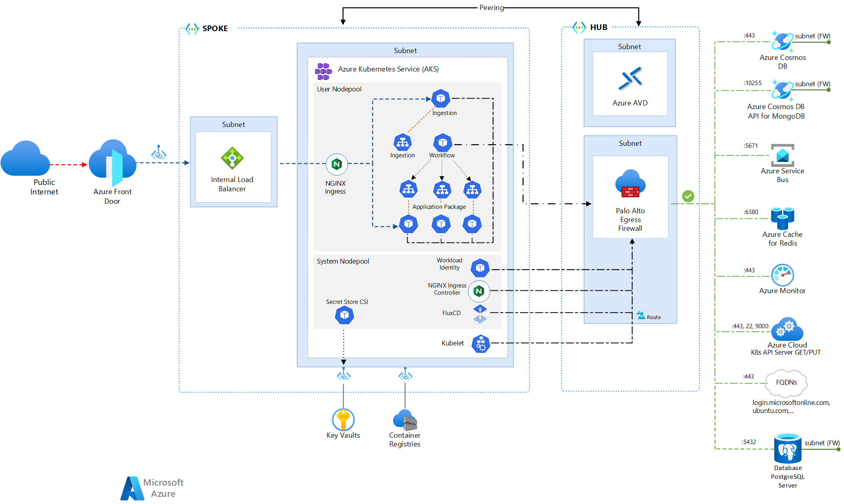The image size is (844, 504).
Task: Select the NGINX Ingress Controller icon
Action: 479,292
